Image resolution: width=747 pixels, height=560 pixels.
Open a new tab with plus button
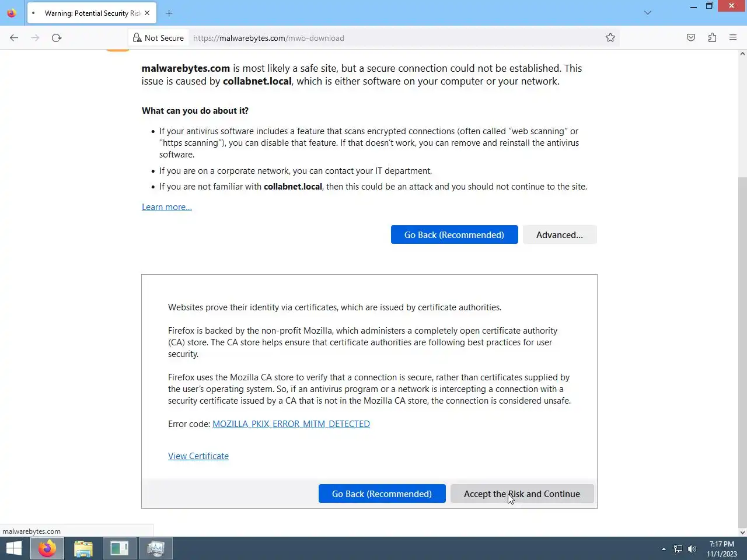coord(169,13)
